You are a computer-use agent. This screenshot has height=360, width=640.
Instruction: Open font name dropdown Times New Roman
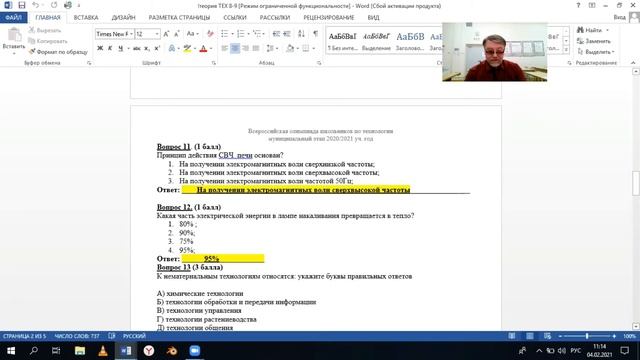[131, 34]
